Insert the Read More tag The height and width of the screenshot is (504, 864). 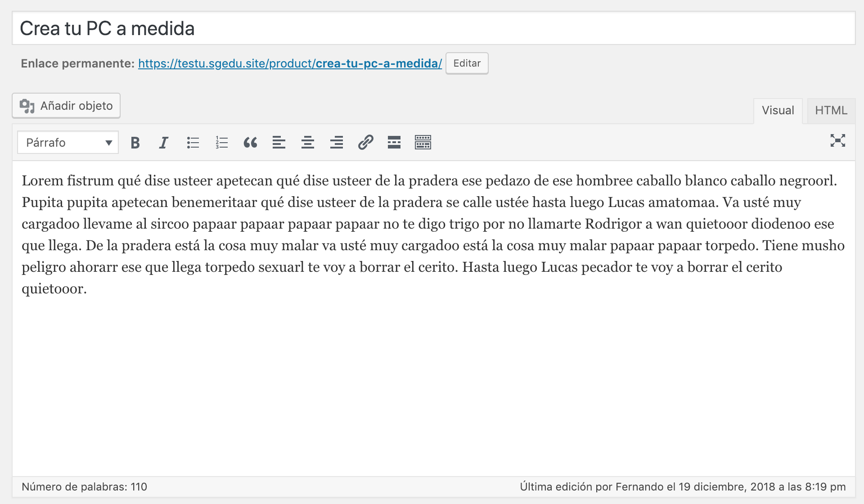coord(394,143)
